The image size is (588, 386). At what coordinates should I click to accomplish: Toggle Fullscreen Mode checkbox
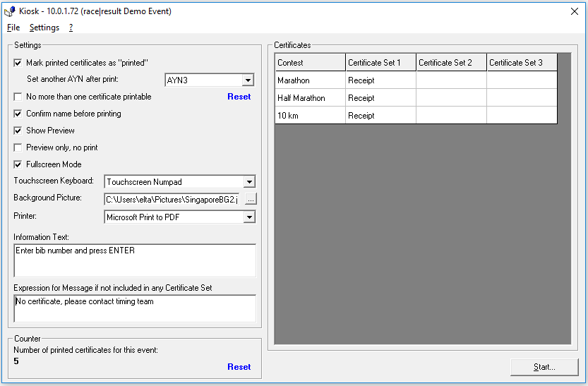[18, 164]
